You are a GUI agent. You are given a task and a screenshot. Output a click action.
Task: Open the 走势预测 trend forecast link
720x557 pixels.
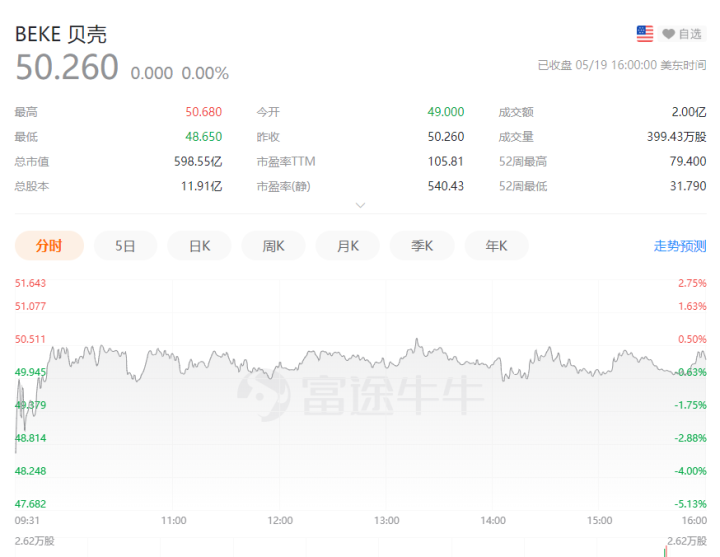680,246
